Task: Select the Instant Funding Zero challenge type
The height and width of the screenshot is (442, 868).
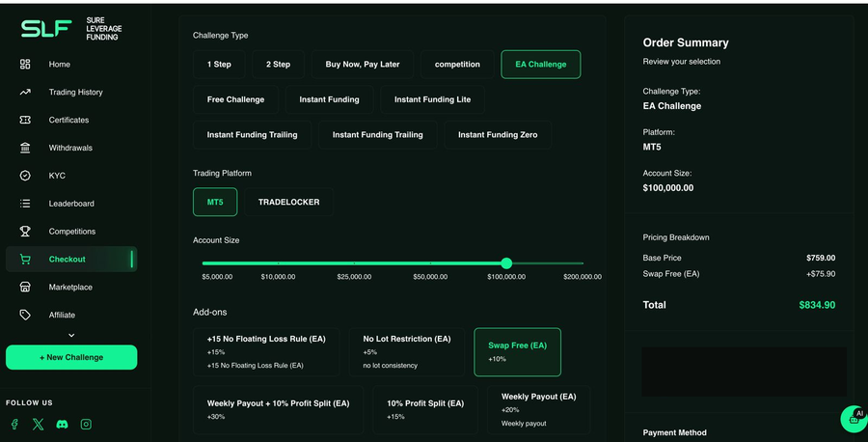Action: [498, 134]
